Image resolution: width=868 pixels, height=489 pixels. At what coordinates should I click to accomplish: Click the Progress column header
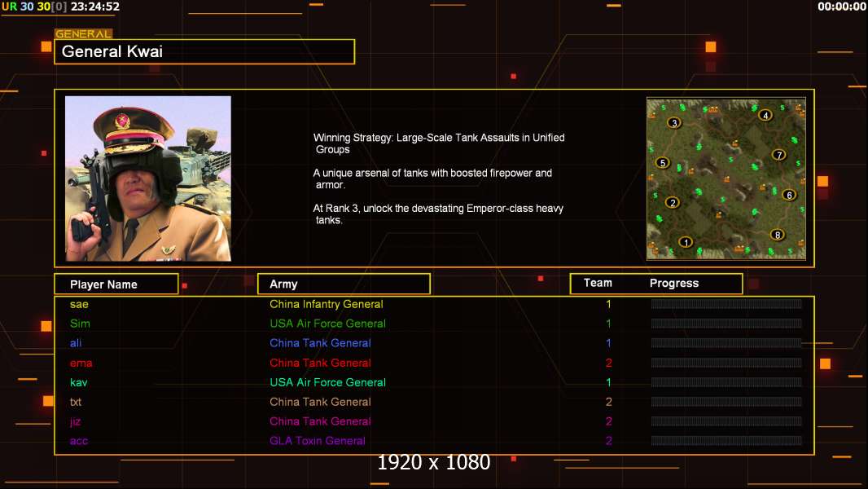coord(674,283)
